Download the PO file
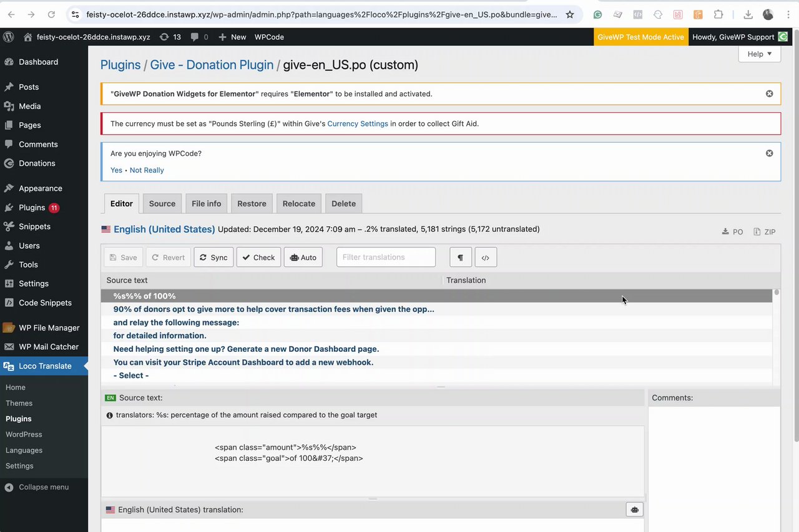This screenshot has height=532, width=799. coord(732,232)
